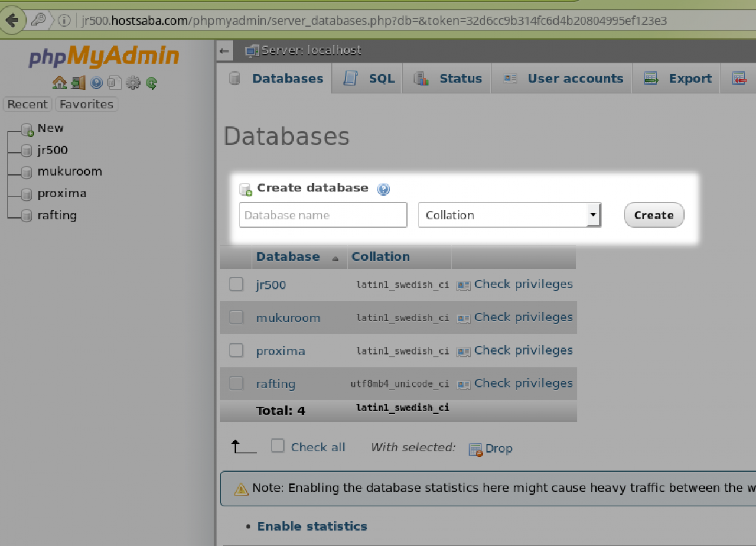Open the User accounts tab
Viewport: 756px width, 546px height.
575,79
